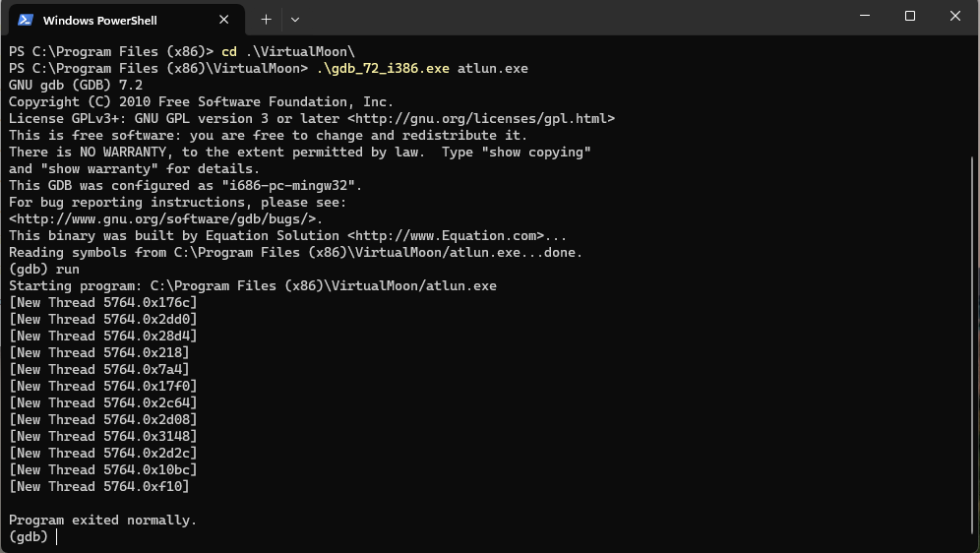Click the 'Program exited normally.' line

click(x=103, y=521)
